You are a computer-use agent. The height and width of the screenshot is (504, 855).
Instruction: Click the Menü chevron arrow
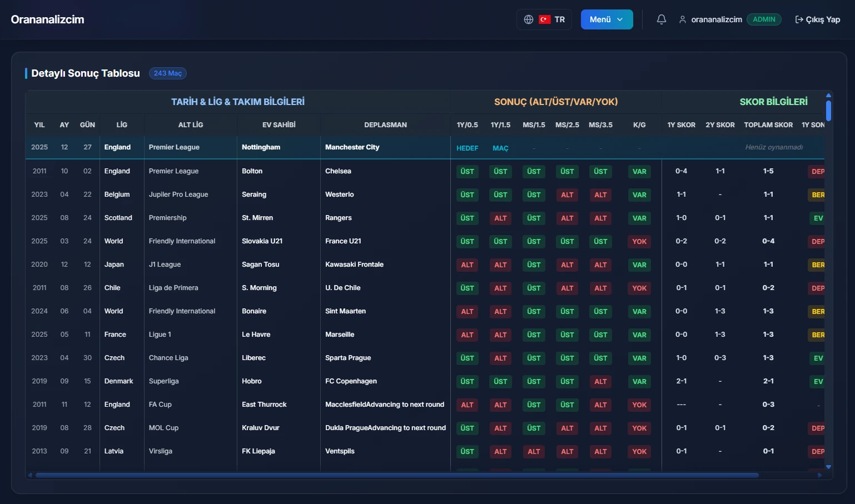coord(620,19)
